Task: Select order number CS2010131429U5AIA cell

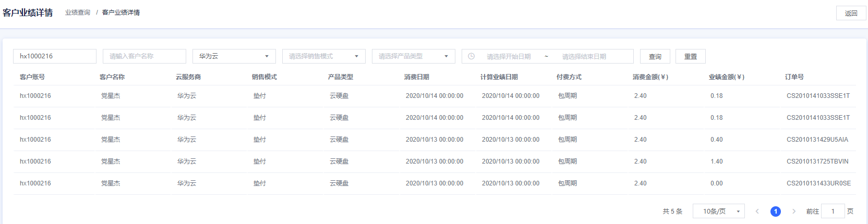Action: (x=817, y=140)
